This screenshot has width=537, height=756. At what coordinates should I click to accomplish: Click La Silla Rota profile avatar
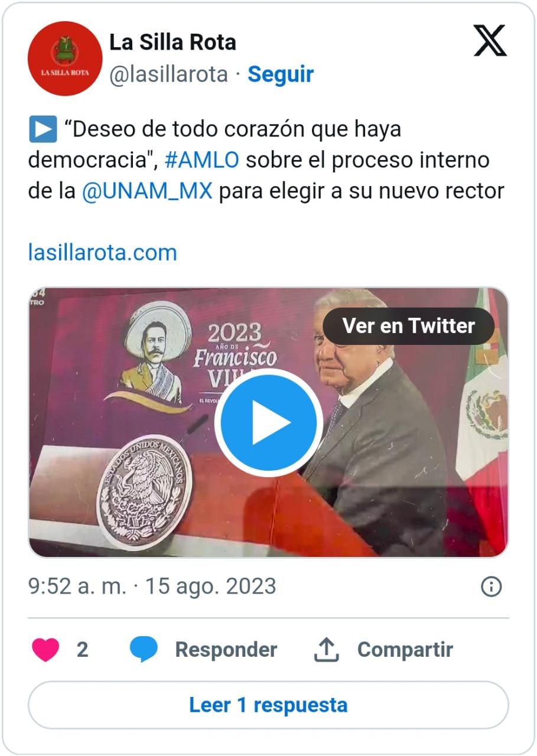pyautogui.click(x=65, y=58)
